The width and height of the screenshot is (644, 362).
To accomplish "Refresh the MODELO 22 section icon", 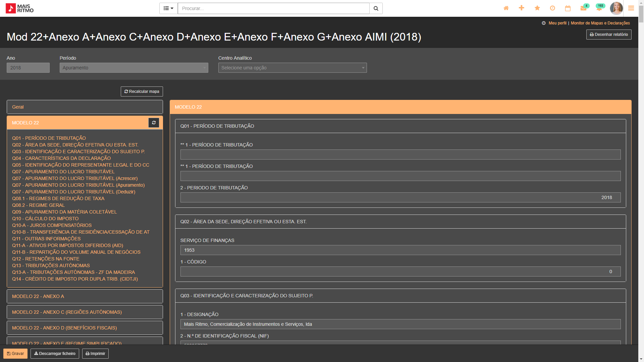I will click(x=154, y=123).
